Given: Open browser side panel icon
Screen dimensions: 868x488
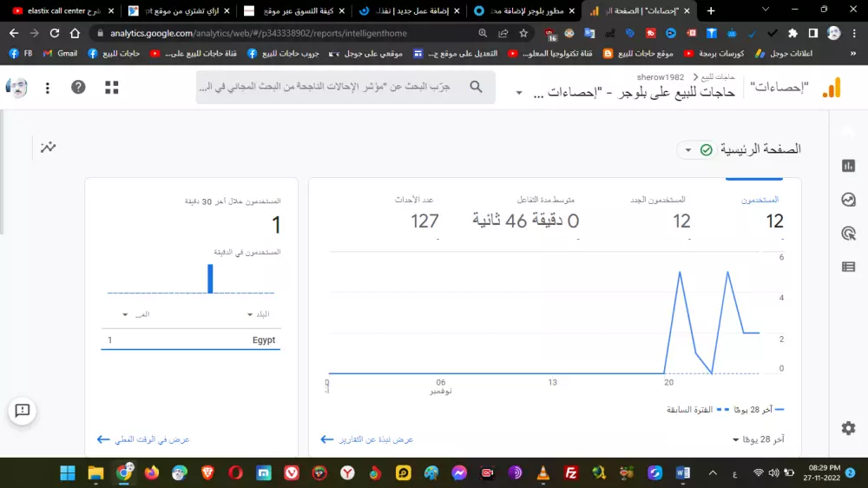Looking at the screenshot, I should pos(813,33).
